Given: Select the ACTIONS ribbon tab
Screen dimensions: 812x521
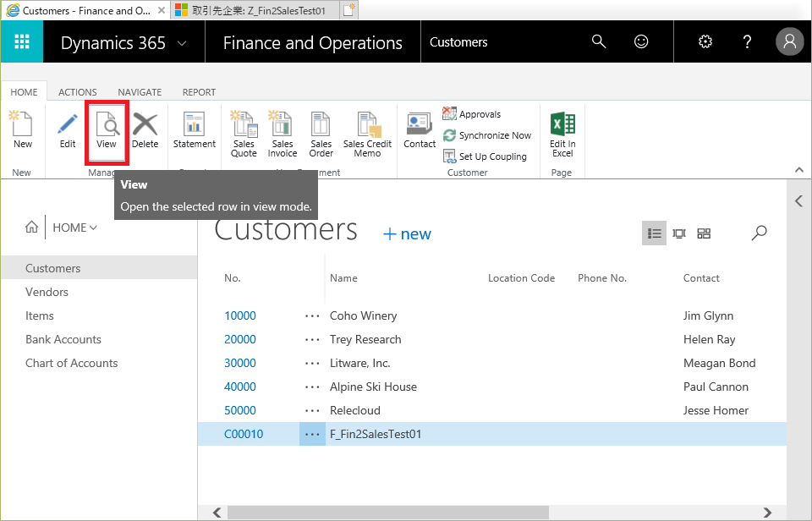Looking at the screenshot, I should click(x=78, y=91).
